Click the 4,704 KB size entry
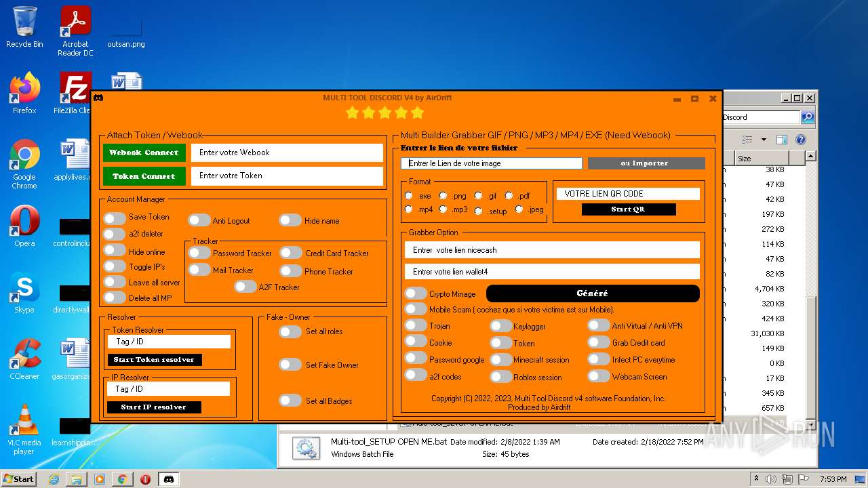This screenshot has width=868, height=488. (769, 289)
